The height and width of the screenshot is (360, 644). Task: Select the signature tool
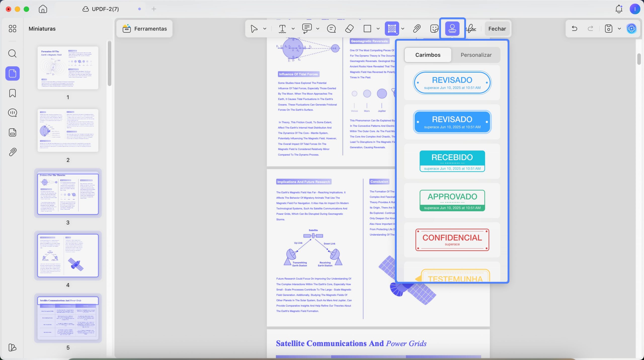[x=471, y=29]
